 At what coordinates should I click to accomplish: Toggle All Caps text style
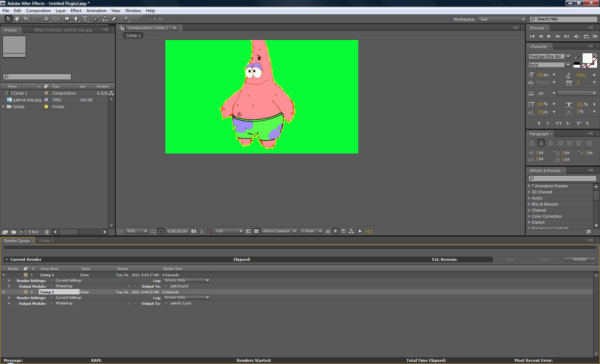coord(558,123)
